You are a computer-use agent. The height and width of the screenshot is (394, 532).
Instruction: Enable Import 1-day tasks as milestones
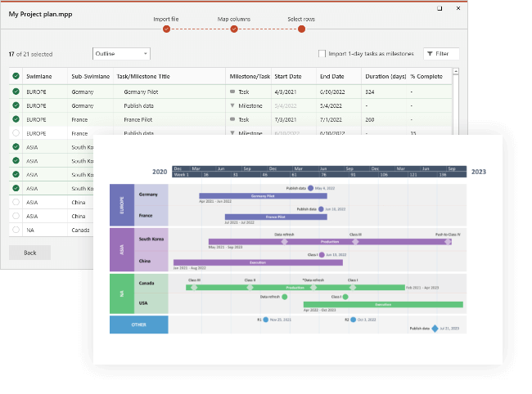(322, 54)
